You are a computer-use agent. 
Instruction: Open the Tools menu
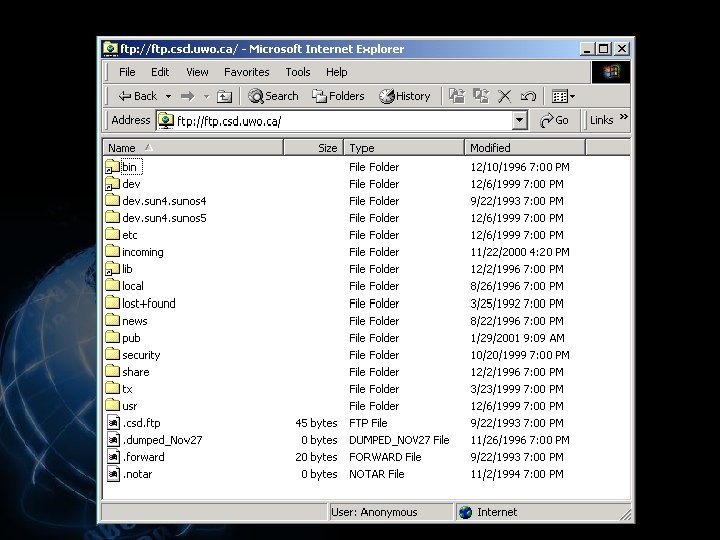point(298,72)
